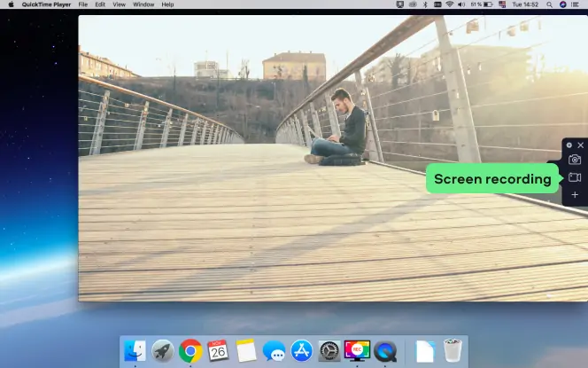Open System Preferences from the Dock
The image size is (588, 368).
coord(329,351)
